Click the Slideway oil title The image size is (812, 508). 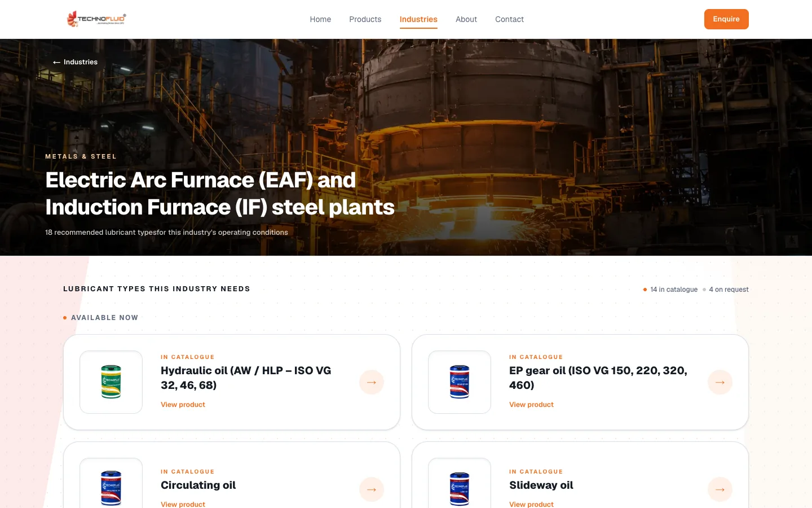click(x=541, y=485)
